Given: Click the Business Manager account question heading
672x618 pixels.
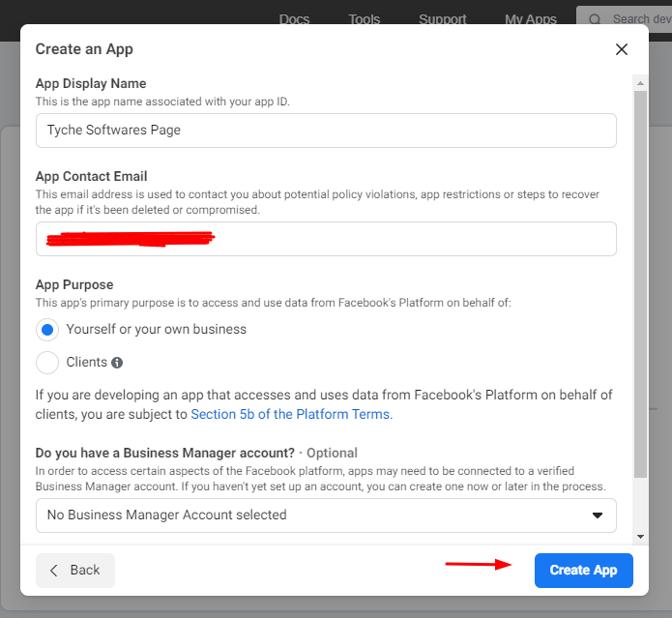Looking at the screenshot, I should pos(165,453).
